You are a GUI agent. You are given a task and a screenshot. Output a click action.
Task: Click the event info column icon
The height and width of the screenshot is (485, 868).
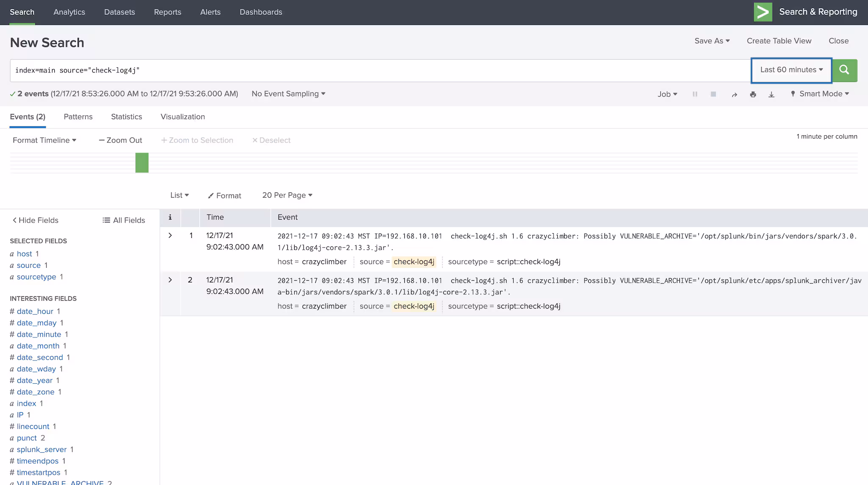170,217
